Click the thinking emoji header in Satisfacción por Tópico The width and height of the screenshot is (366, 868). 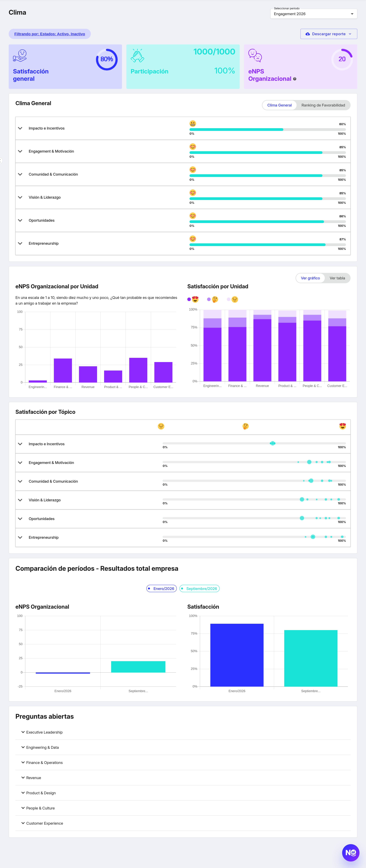point(246,426)
